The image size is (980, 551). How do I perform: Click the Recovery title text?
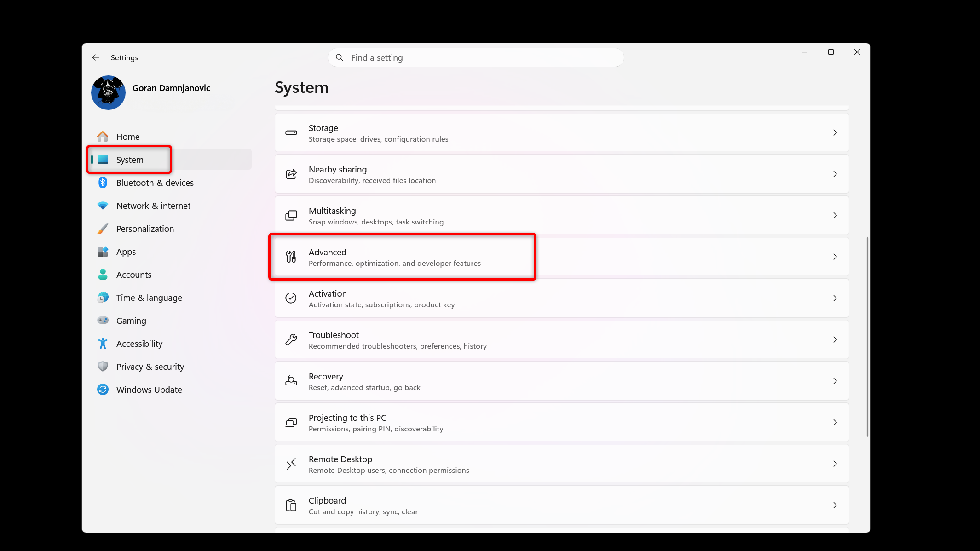(326, 376)
